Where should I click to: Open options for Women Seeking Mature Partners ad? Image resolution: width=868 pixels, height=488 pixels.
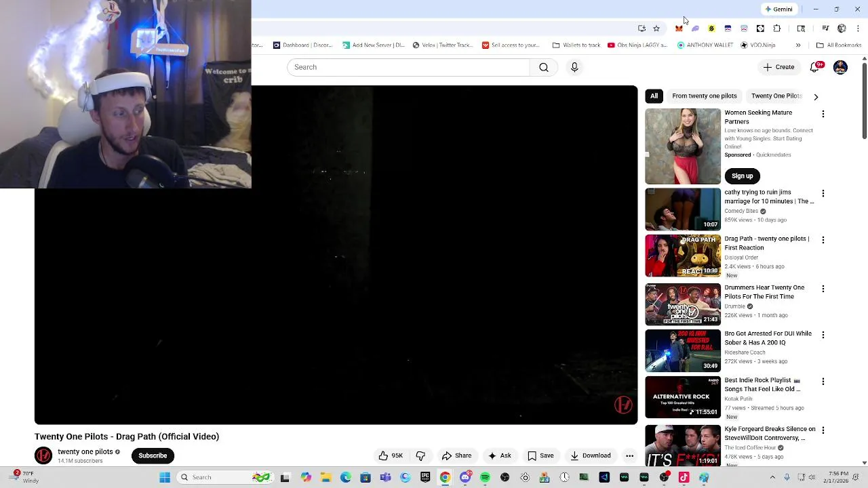pyautogui.click(x=823, y=114)
